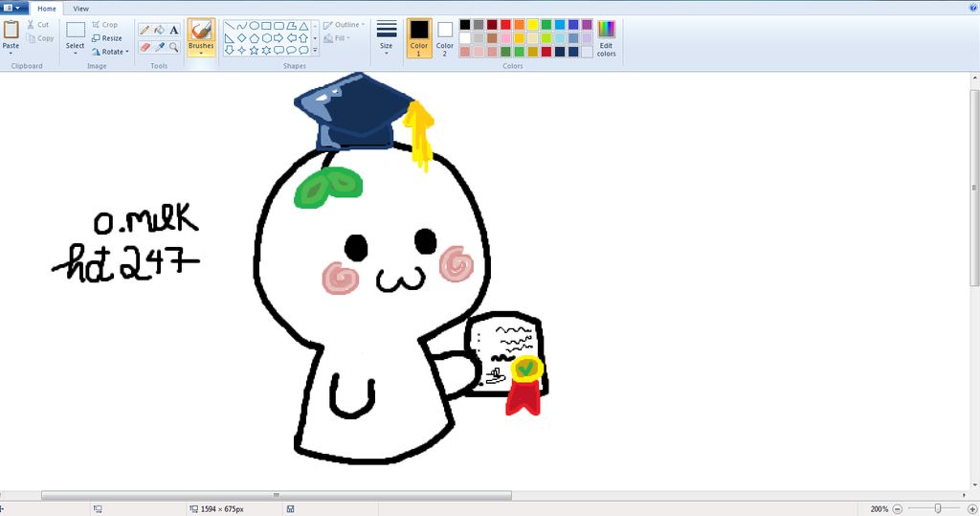This screenshot has height=516, width=980.
Task: Click the Resize button
Action: click(x=107, y=38)
